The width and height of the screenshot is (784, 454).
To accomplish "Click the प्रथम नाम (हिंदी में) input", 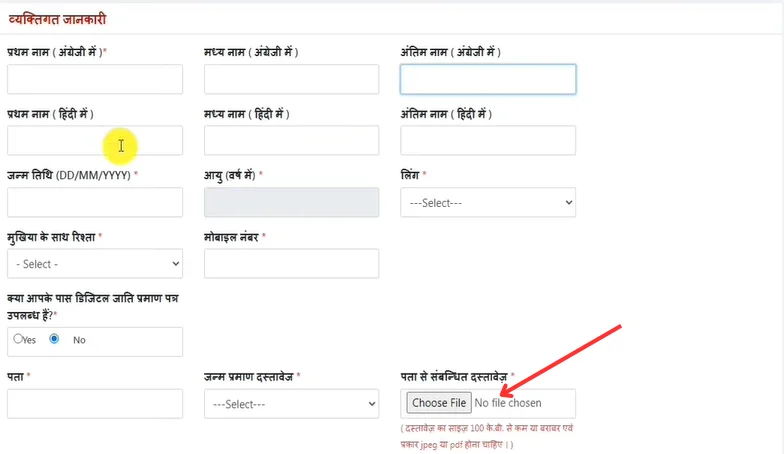I will pyautogui.click(x=95, y=141).
